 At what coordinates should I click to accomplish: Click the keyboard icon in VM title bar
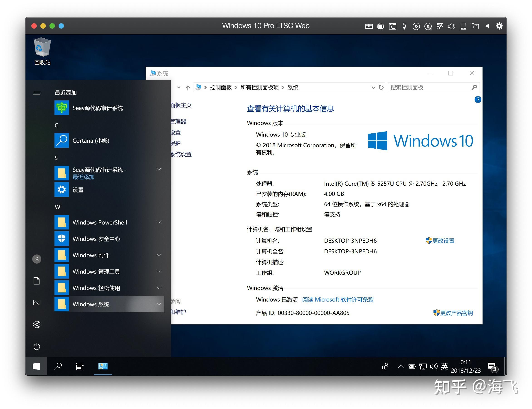click(369, 26)
